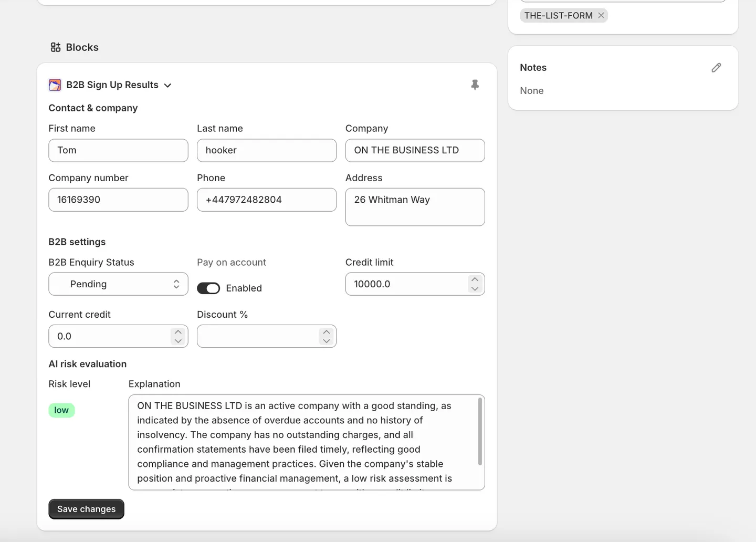Click the B2B Enquiry Status label
The width and height of the screenshot is (756, 542).
91,263
